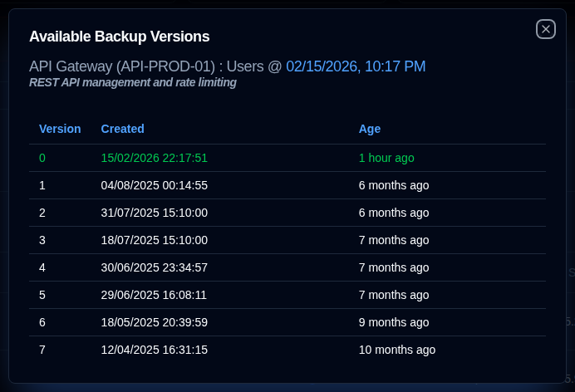Click age cell of 29/06/2025 backup row
This screenshot has height=392, width=575.
(x=394, y=296)
